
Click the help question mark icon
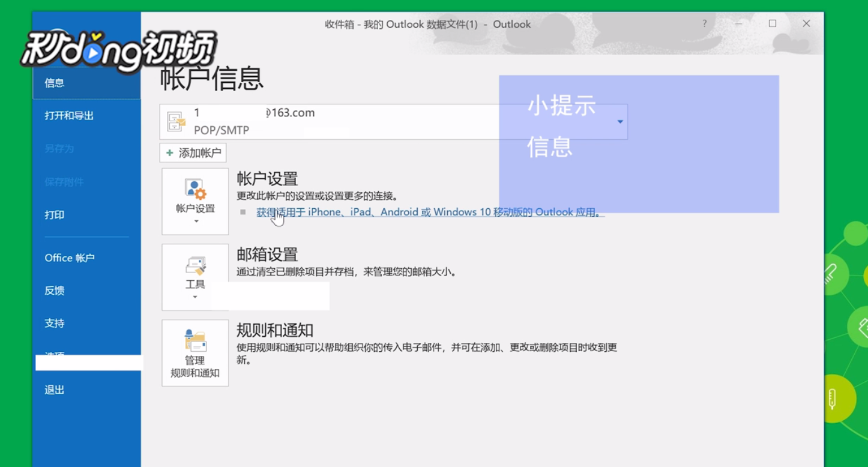tap(705, 23)
